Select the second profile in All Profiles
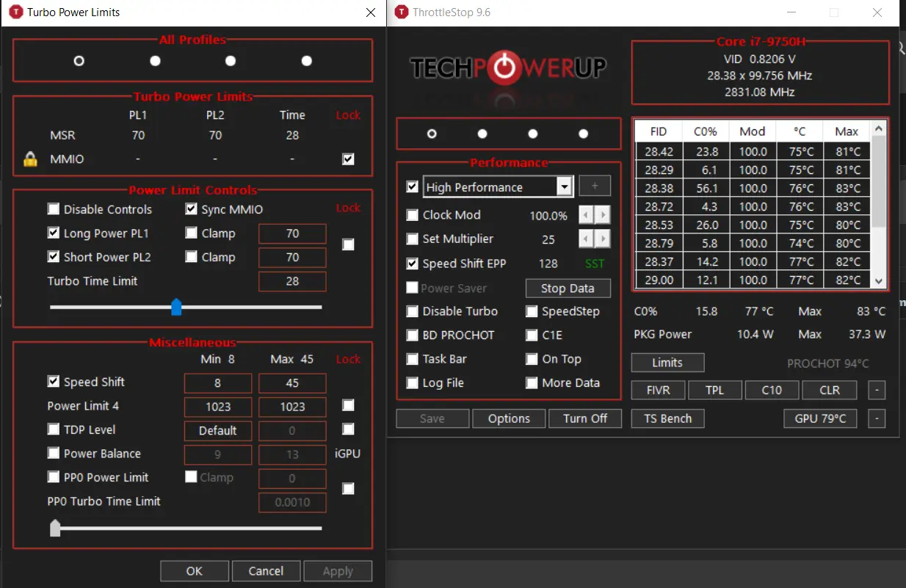This screenshot has width=906, height=588. click(155, 61)
